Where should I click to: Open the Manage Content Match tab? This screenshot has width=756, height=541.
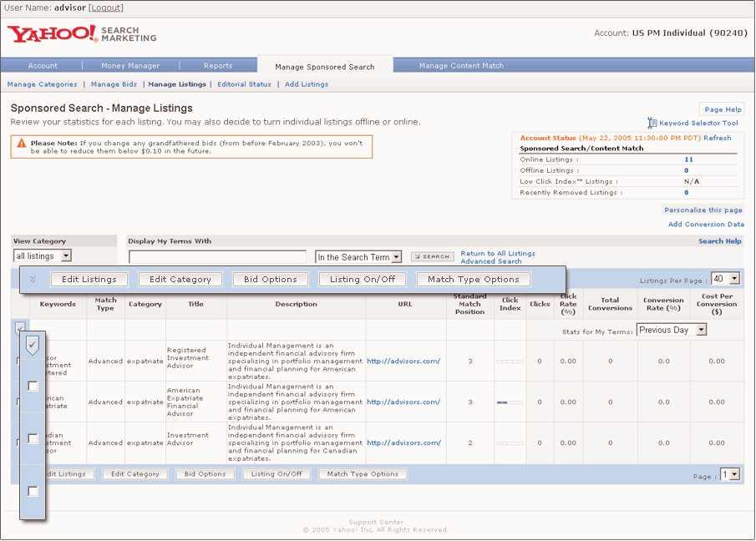461,65
